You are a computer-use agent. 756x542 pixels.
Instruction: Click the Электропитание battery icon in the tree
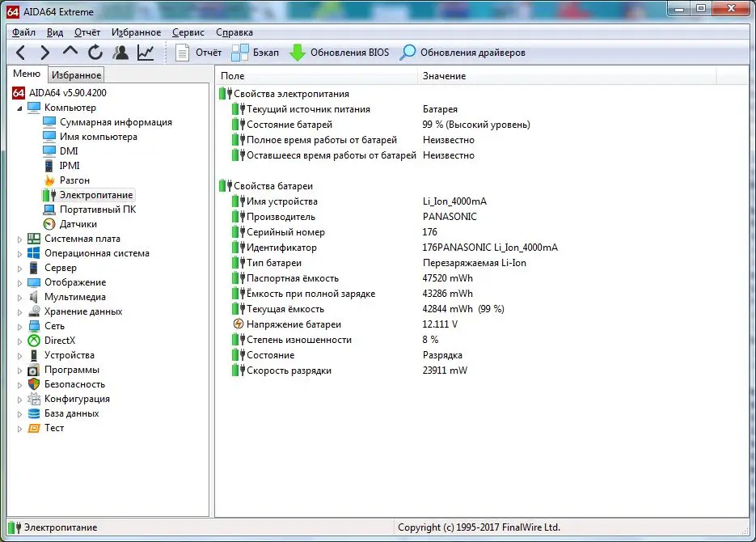[x=49, y=195]
